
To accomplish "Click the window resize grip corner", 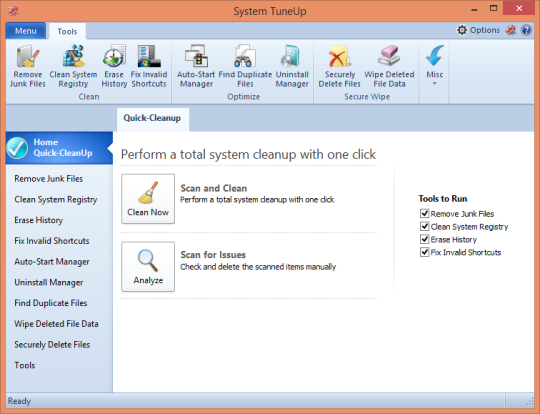I will 530,401.
